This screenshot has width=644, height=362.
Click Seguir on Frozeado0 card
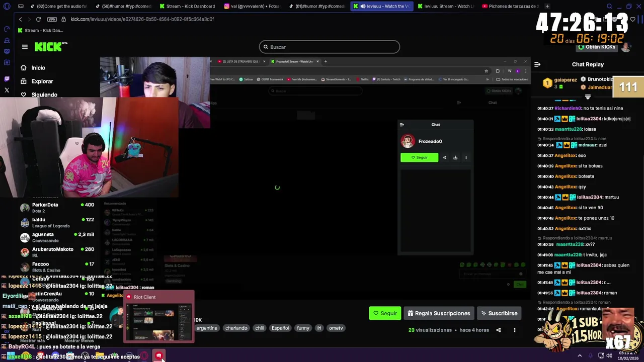[x=419, y=157]
